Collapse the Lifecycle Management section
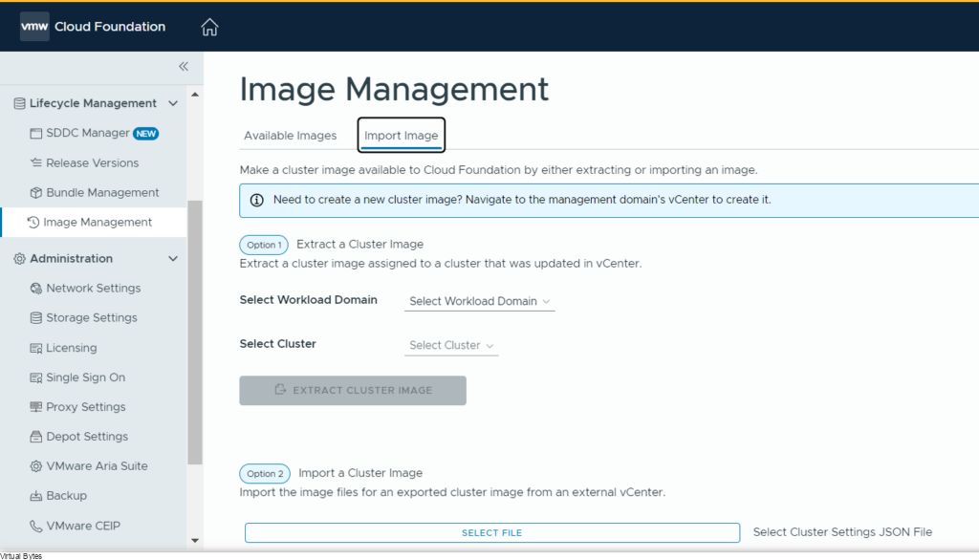 pos(173,103)
